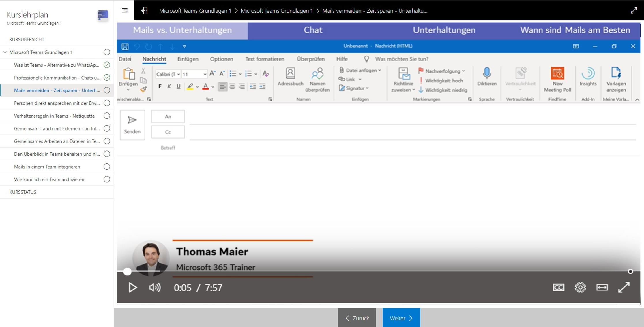644x327 pixels.
Task: Expand Nachverfolgung dropdown
Action: 463,71
